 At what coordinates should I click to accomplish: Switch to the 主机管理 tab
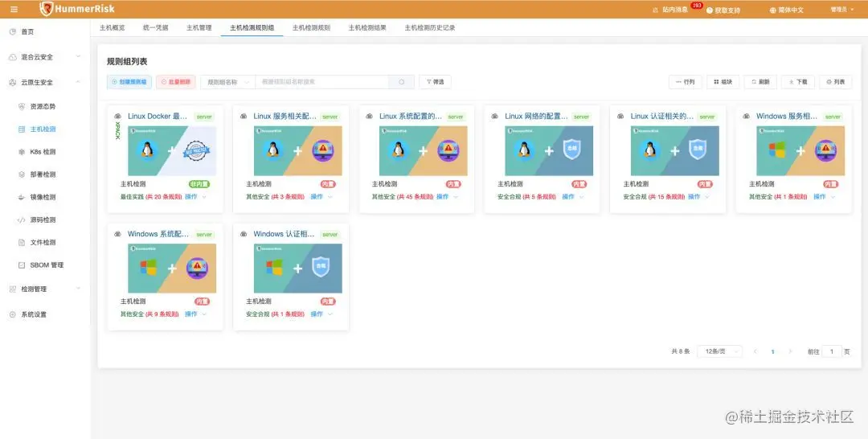[x=199, y=27]
